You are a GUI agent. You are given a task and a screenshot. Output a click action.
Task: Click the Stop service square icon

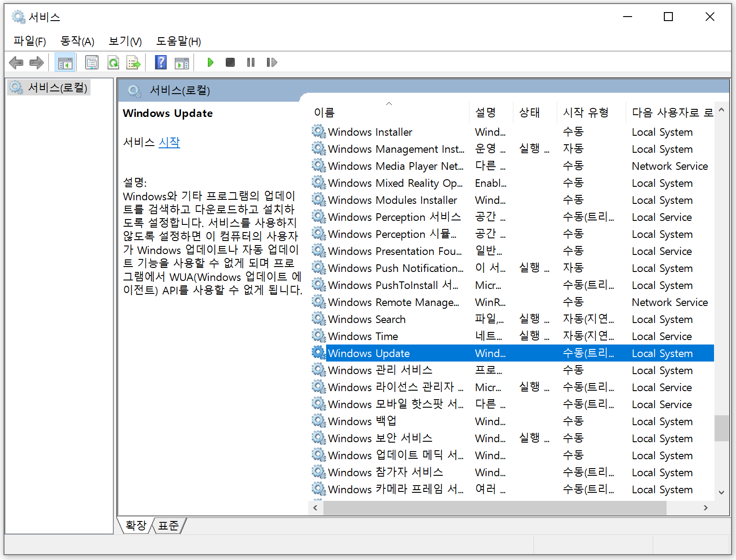tap(230, 62)
